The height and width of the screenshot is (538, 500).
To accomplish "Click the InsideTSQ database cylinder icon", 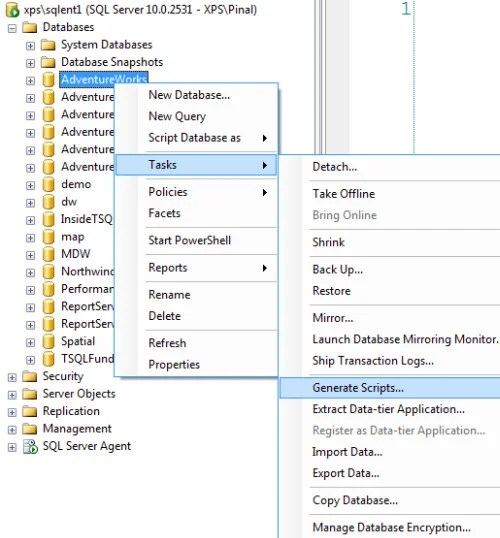I will point(48,219).
